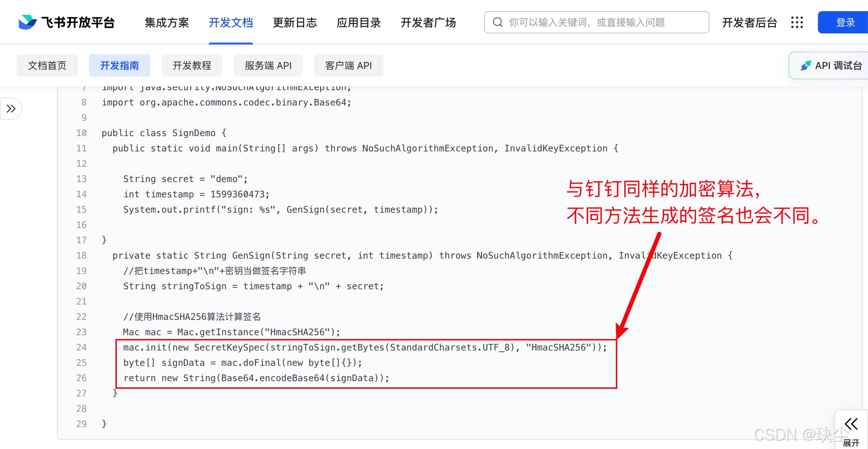The width and height of the screenshot is (868, 449).
Task: Select the 开发文档 nav tab
Action: [231, 22]
